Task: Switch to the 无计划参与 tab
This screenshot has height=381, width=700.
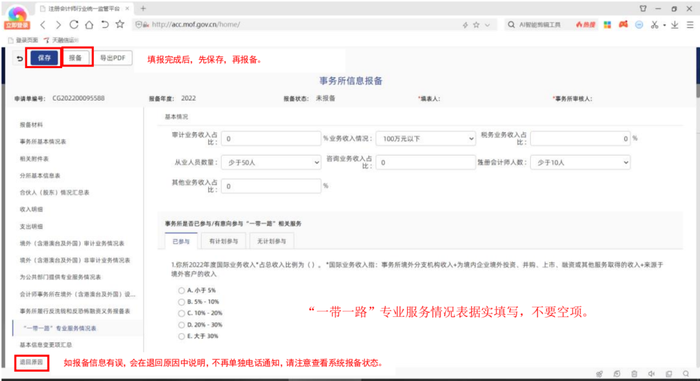Action: click(271, 241)
